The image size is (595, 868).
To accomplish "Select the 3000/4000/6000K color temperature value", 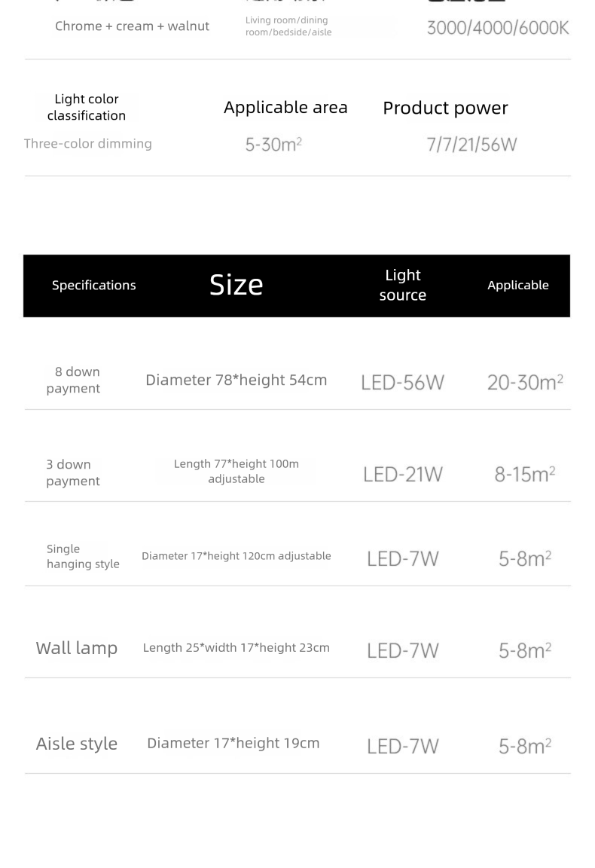I will pyautogui.click(x=497, y=29).
